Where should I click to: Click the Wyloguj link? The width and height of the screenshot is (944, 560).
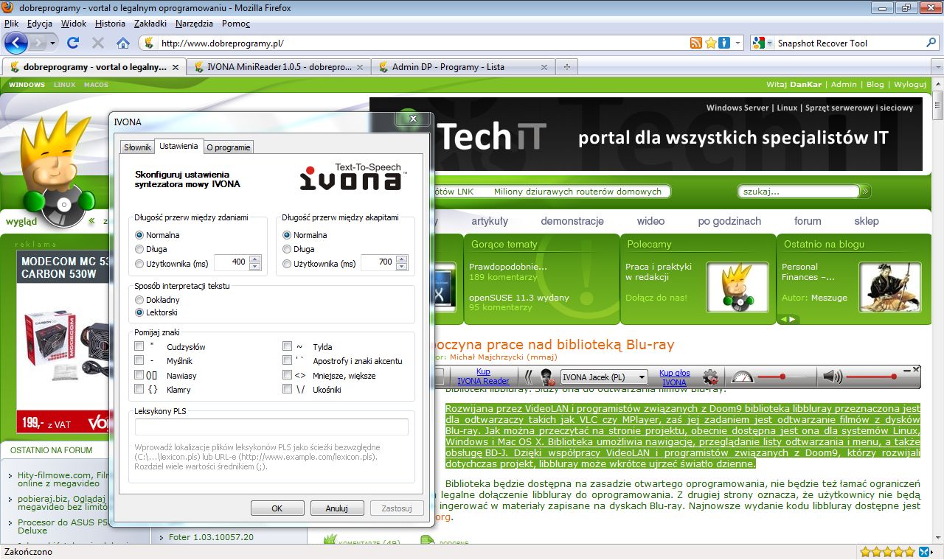point(910,85)
